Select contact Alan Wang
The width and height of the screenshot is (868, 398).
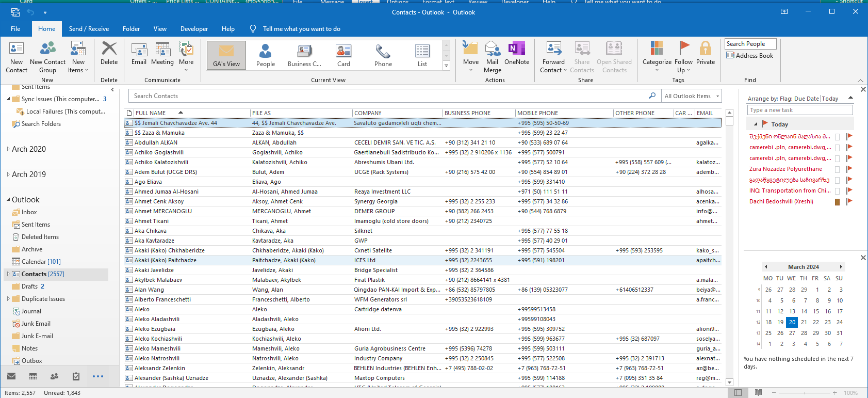pyautogui.click(x=423, y=290)
